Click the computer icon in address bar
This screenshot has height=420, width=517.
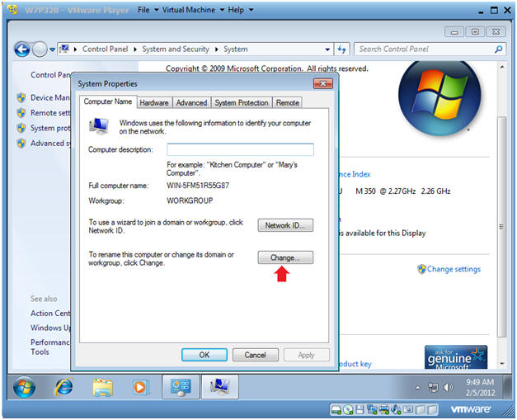click(64, 50)
